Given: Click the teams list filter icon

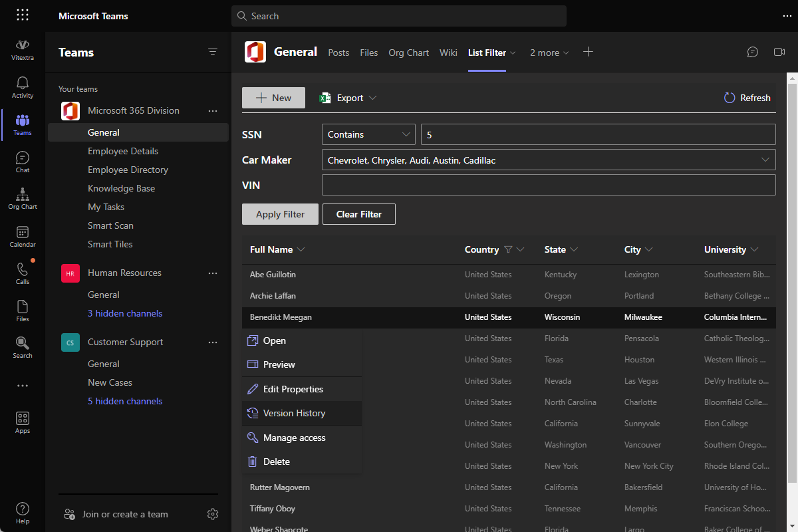Looking at the screenshot, I should tap(213, 52).
